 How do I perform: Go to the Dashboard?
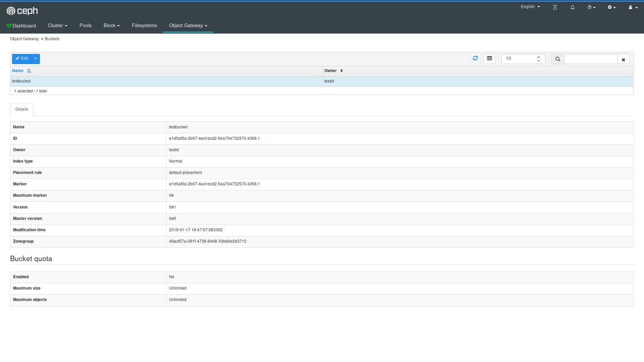click(x=21, y=26)
